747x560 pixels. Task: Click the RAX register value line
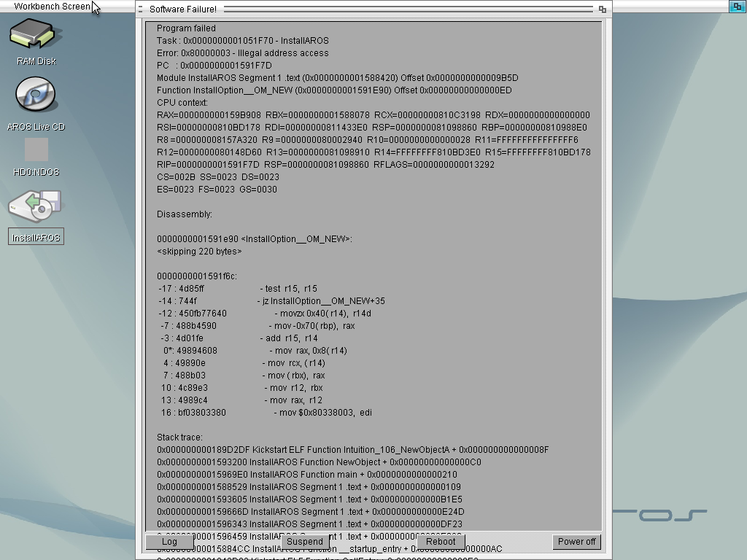tap(373, 114)
